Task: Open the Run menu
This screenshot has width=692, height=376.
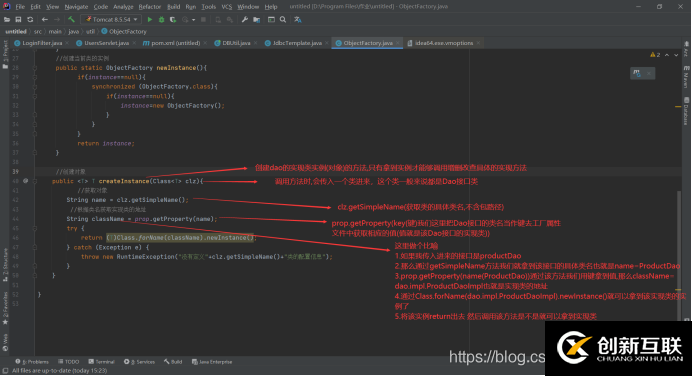Action: [x=191, y=7]
